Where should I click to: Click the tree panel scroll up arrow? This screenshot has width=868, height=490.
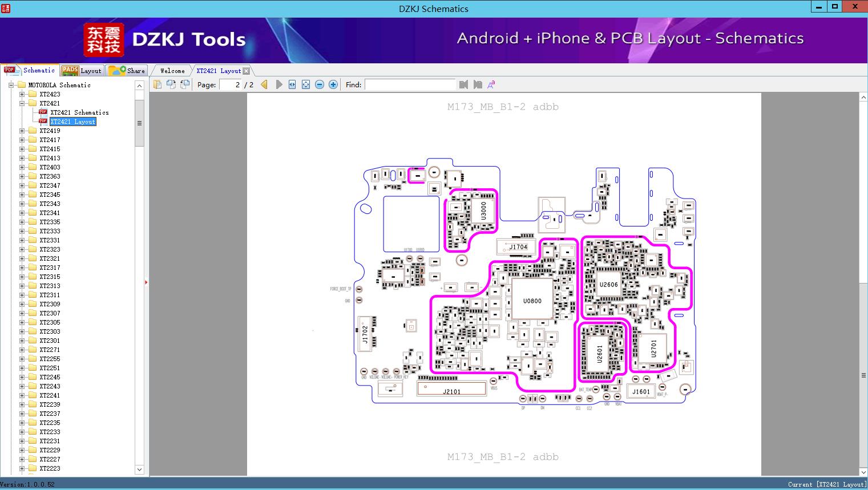point(139,86)
